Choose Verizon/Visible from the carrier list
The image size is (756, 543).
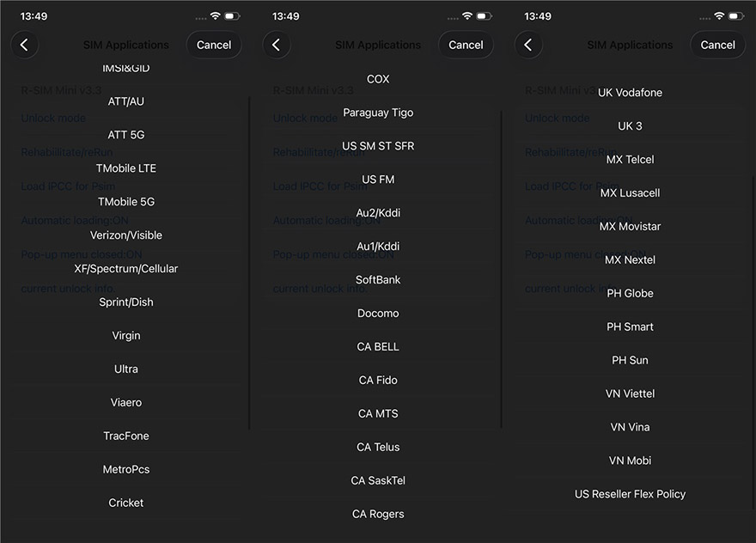click(x=126, y=235)
